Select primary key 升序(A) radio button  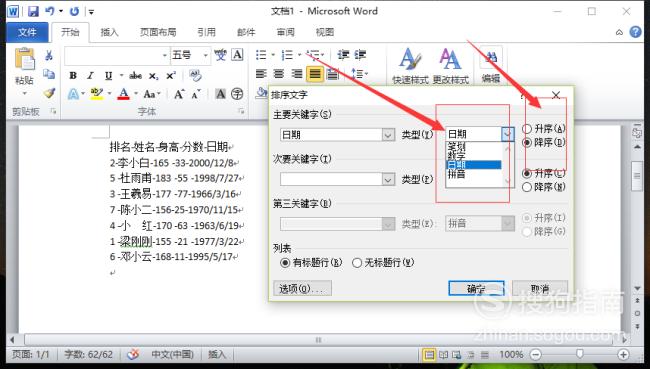[527, 129]
